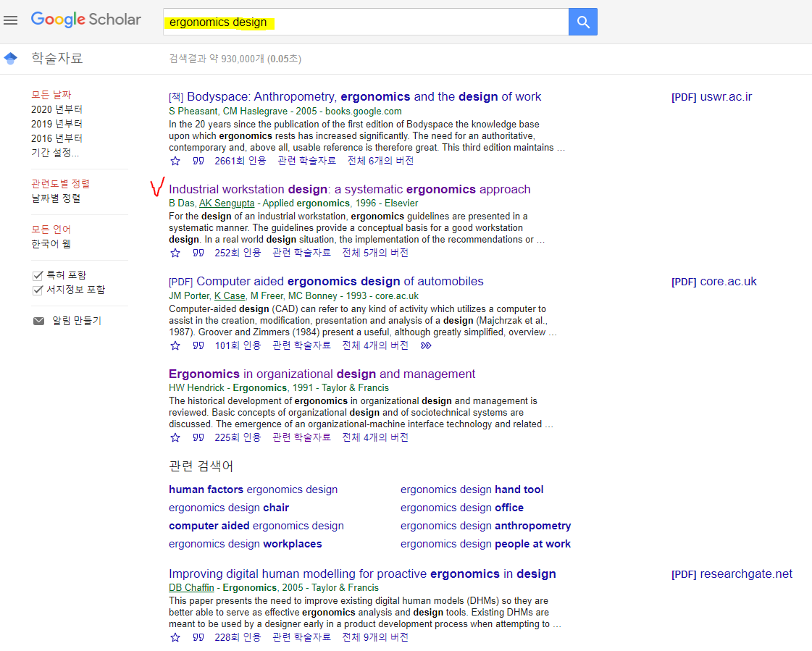Open Ergonomics in organizational design and management

(x=322, y=374)
